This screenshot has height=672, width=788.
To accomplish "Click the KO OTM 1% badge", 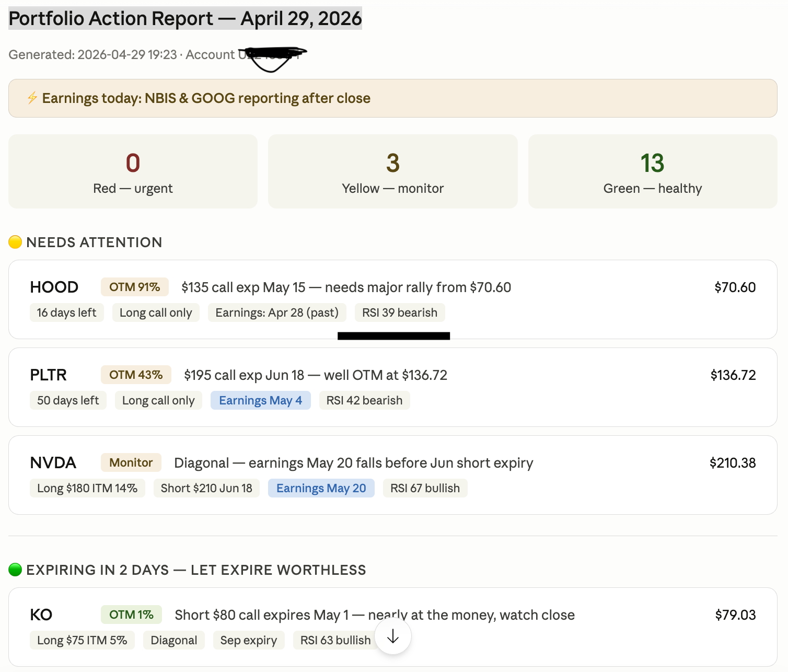I will (131, 615).
